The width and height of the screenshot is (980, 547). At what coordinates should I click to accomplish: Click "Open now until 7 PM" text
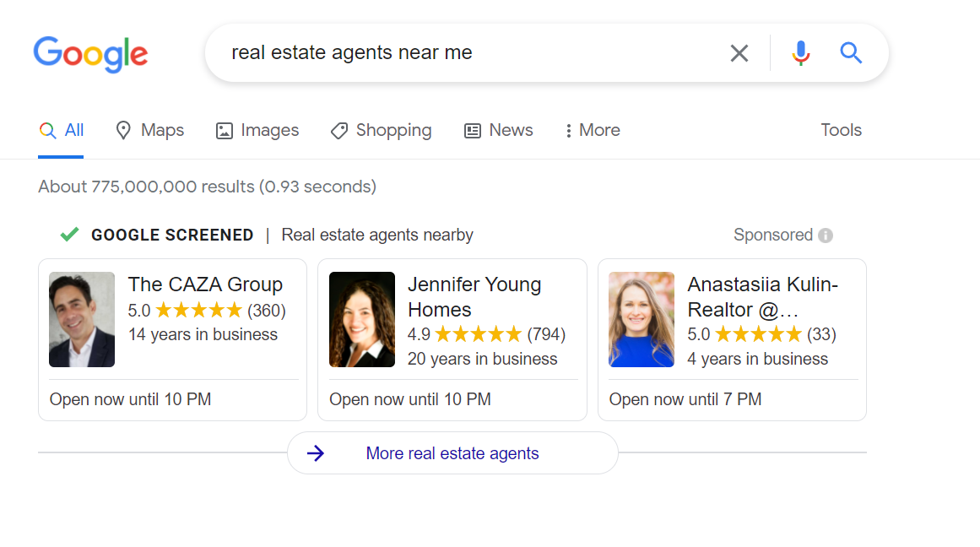pyautogui.click(x=685, y=399)
